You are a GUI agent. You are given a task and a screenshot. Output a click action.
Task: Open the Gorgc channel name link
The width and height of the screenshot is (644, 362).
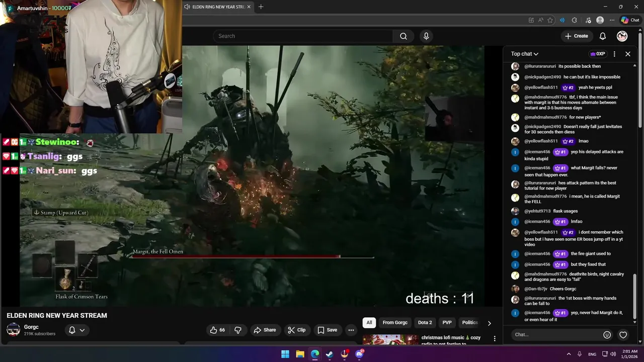tap(31, 327)
